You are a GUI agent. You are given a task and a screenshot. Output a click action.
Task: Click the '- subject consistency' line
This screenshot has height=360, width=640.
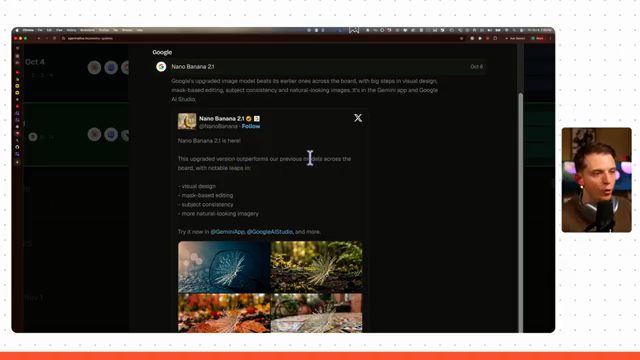[206, 204]
